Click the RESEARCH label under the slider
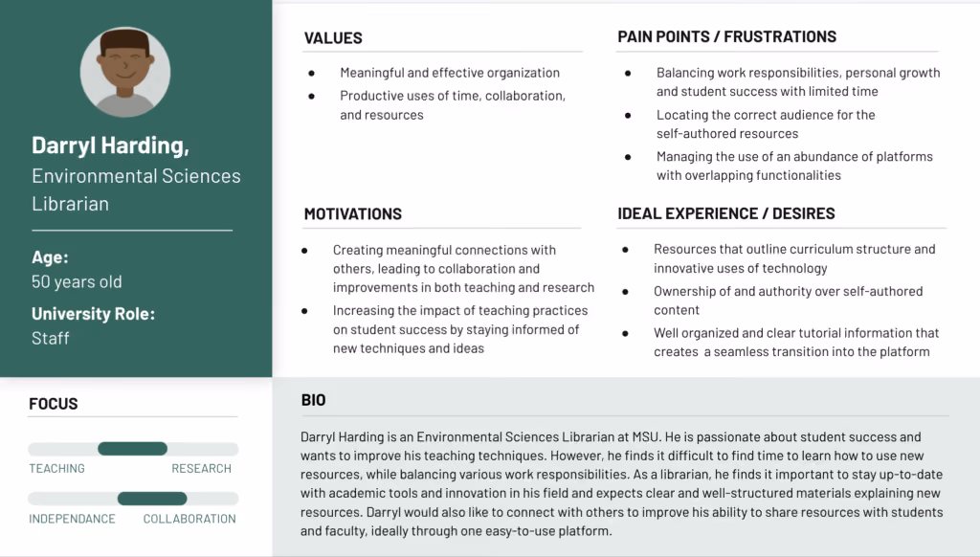 coord(201,468)
